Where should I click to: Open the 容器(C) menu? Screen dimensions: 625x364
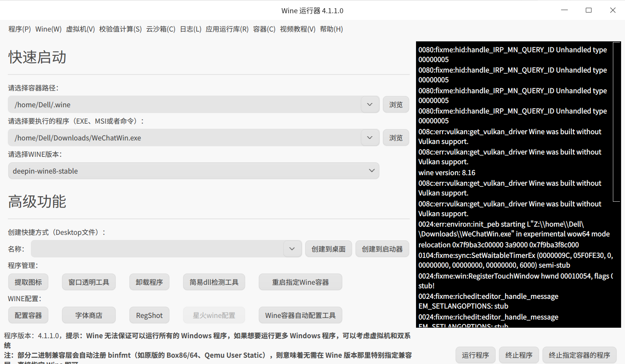(264, 29)
